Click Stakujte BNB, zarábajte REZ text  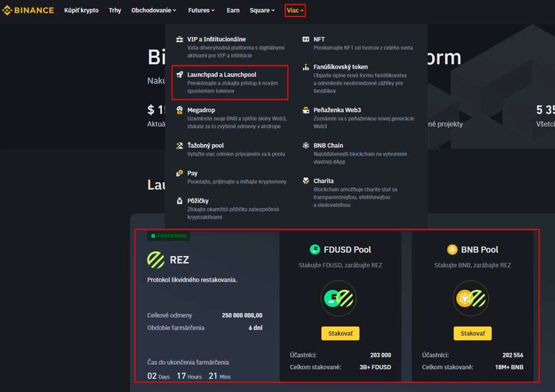(x=473, y=265)
